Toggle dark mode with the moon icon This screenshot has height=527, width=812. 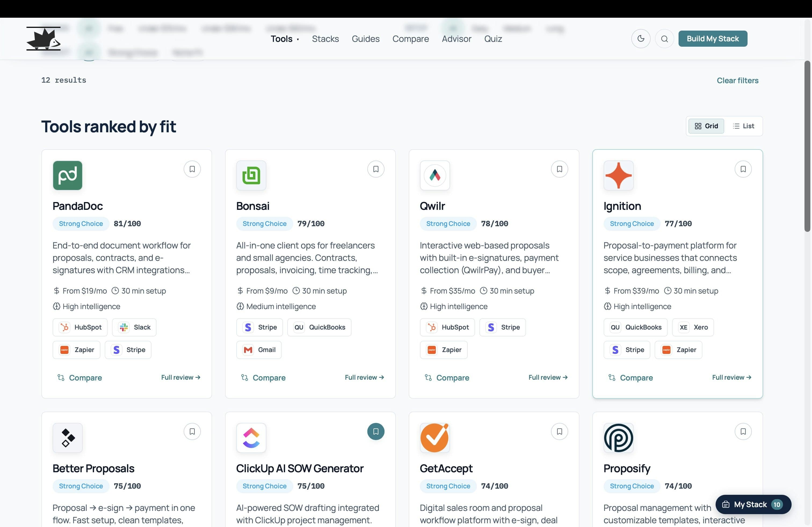[x=641, y=39]
